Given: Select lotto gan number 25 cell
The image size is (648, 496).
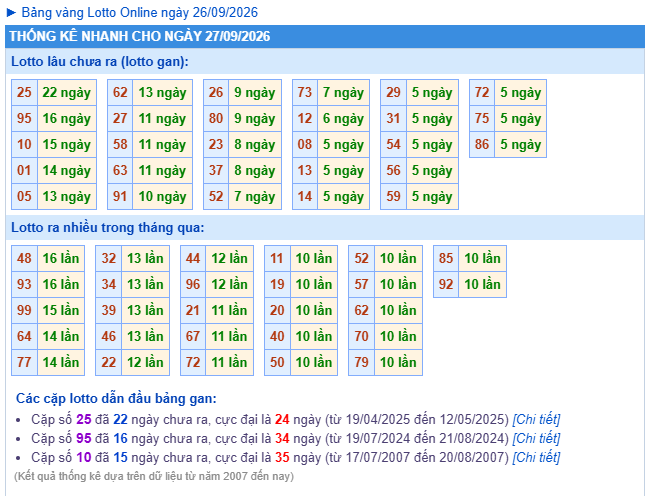Looking at the screenshot, I should [x=24, y=92].
